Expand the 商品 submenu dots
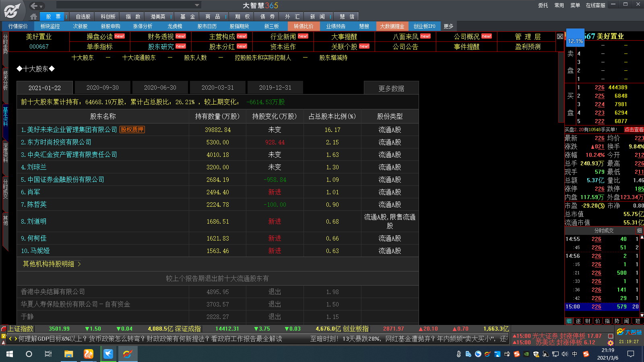The width and height of the screenshot is (644, 362). pos(226,16)
